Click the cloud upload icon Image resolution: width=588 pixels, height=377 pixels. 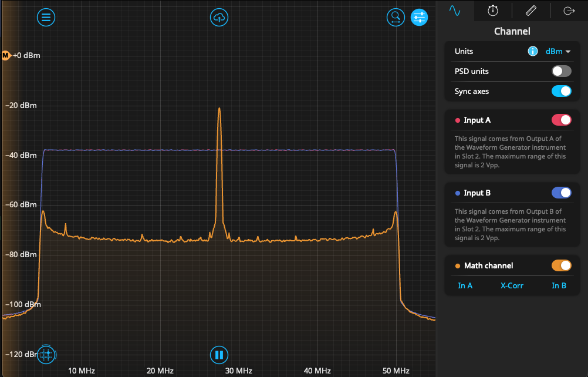pos(219,17)
